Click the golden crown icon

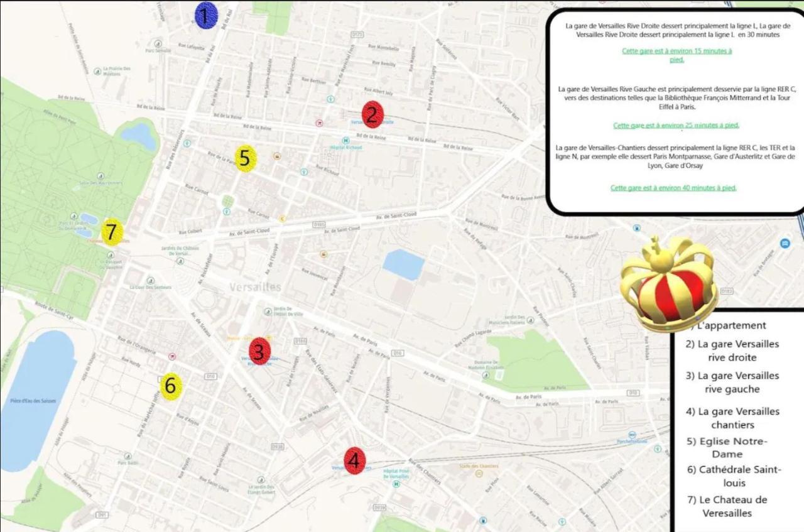[x=669, y=284]
